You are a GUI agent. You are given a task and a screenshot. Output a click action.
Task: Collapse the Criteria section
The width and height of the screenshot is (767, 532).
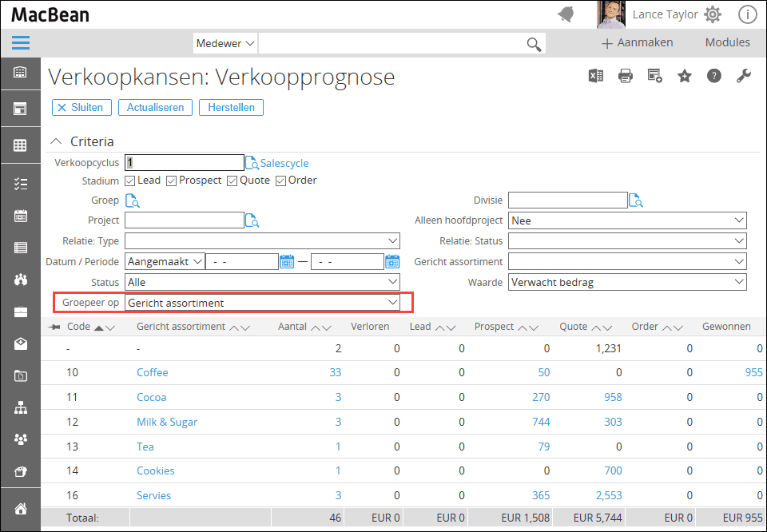point(56,141)
